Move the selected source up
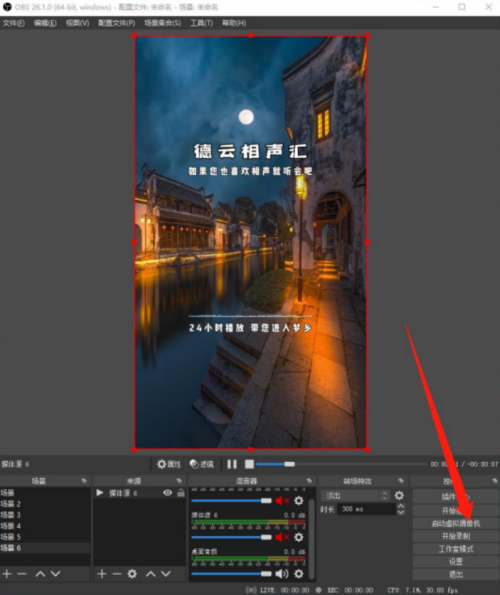500x595 pixels. tap(151, 573)
